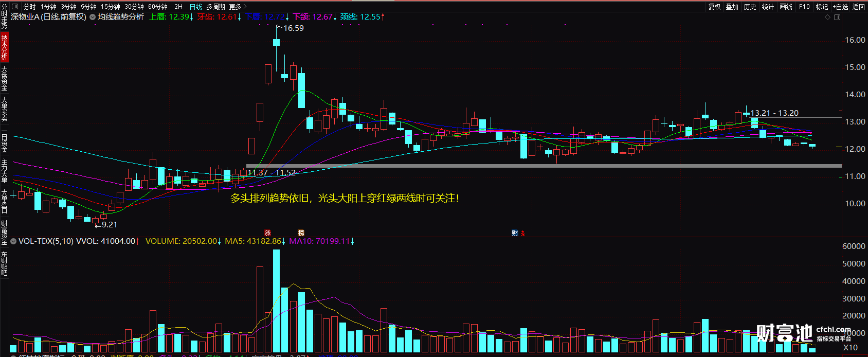Click the X10 volume scale label
This screenshot has width=868, height=357.
(850, 348)
